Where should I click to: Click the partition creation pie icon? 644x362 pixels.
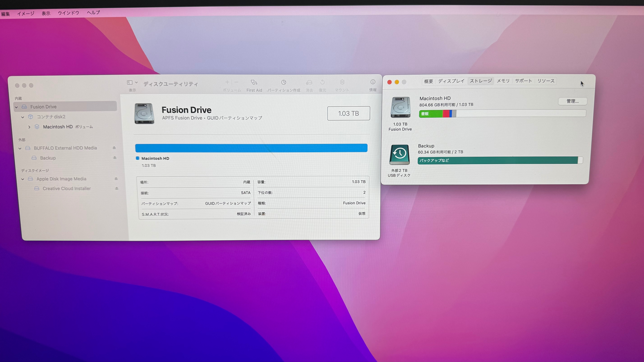coord(284,82)
